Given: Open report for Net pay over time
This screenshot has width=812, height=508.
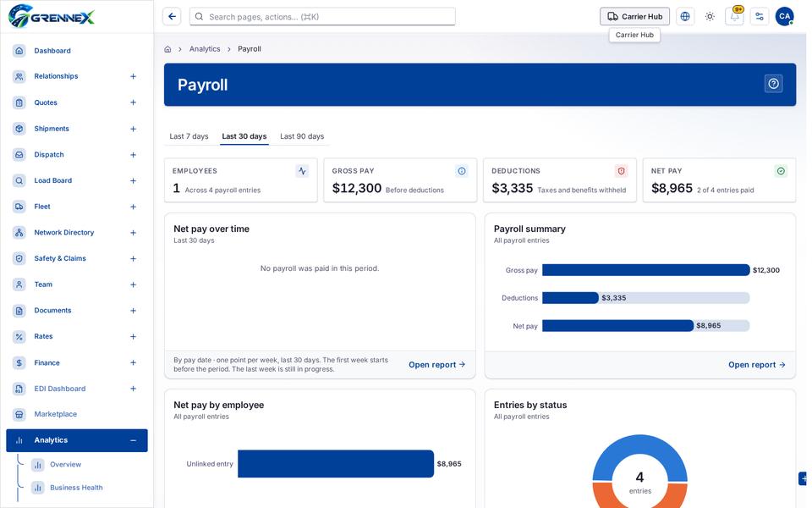Looking at the screenshot, I should point(436,365).
